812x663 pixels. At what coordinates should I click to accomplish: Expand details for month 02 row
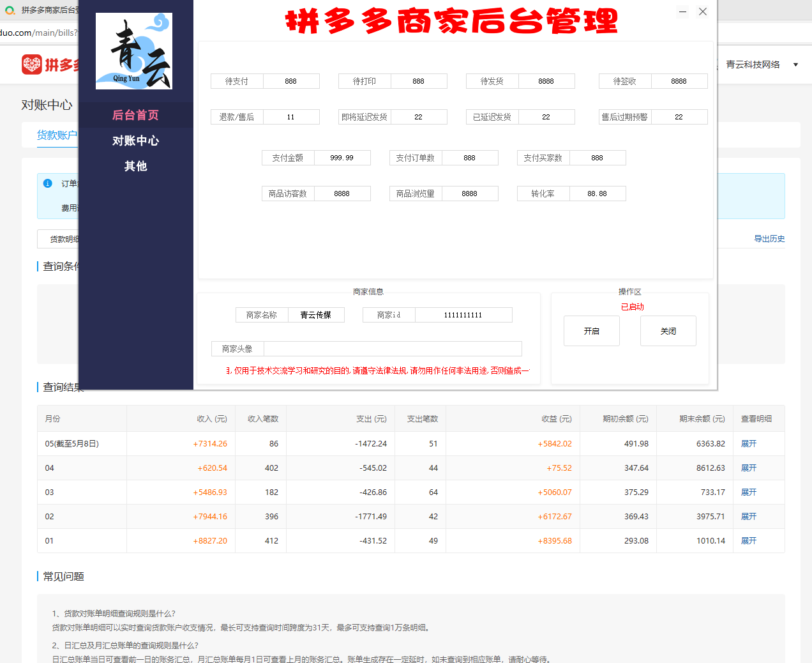pyautogui.click(x=748, y=516)
